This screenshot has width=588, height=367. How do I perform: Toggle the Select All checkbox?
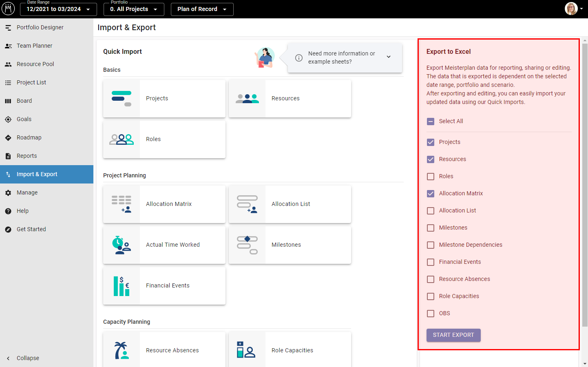[x=431, y=122]
